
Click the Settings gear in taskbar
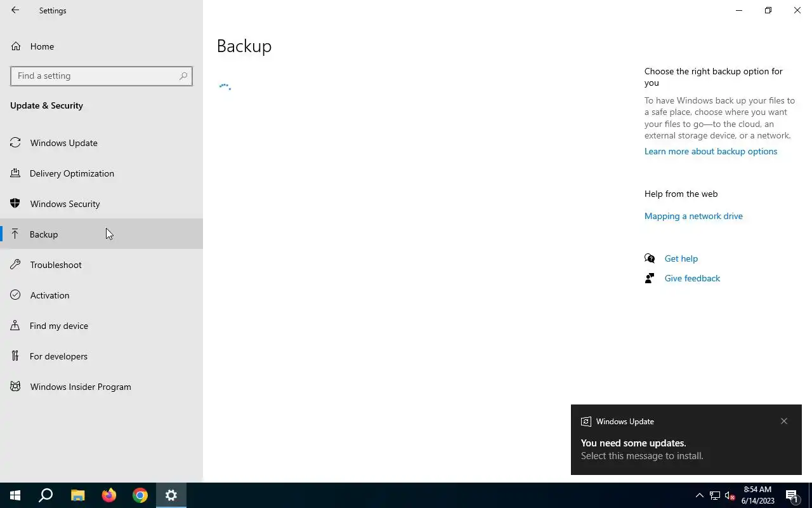click(x=171, y=495)
